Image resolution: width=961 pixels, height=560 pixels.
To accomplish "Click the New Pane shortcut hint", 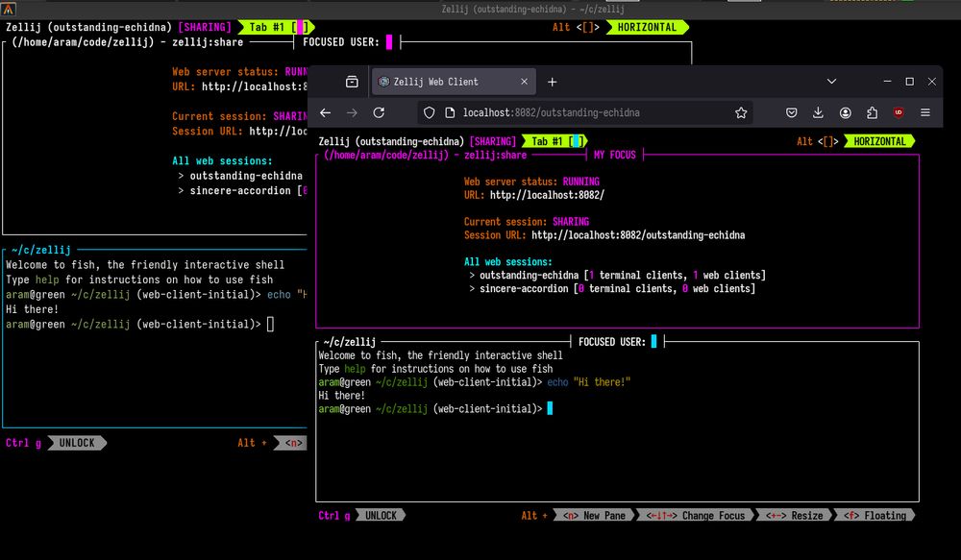I will (595, 515).
